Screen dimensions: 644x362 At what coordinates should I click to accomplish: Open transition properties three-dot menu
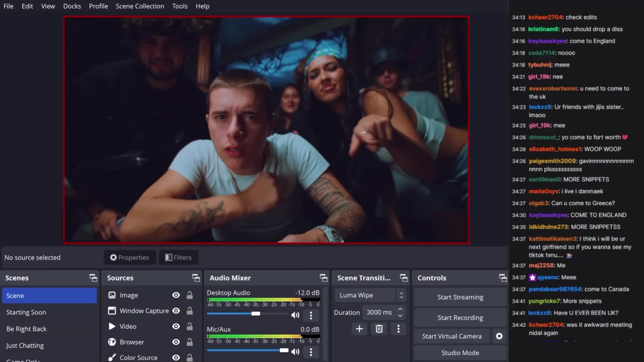398,329
